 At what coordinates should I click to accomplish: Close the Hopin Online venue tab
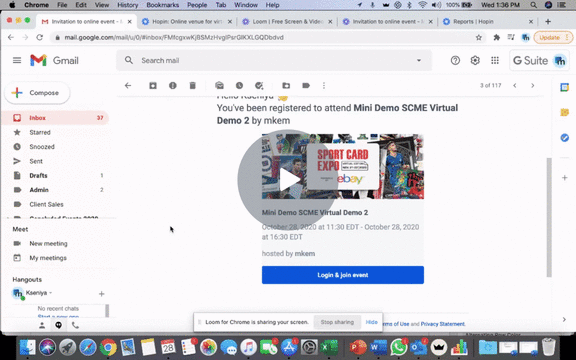click(x=230, y=22)
